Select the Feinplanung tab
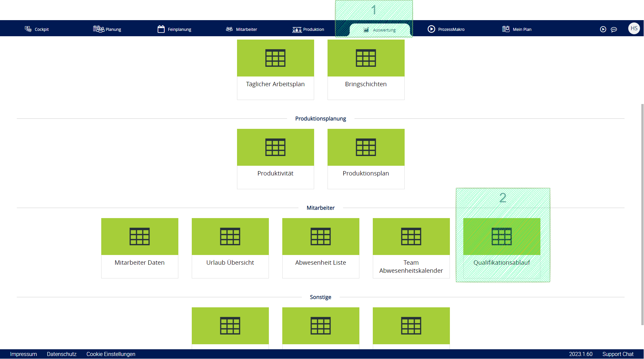644x359 pixels. click(x=174, y=29)
